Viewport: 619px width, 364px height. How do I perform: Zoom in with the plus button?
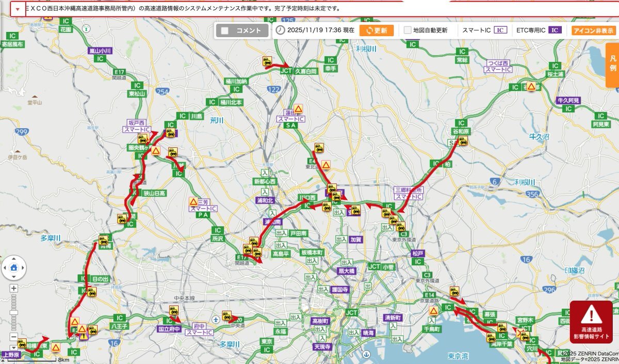[14, 288]
